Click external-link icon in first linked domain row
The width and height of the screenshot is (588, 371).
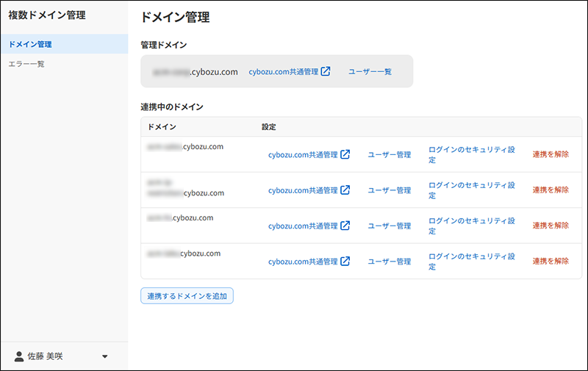(x=345, y=154)
